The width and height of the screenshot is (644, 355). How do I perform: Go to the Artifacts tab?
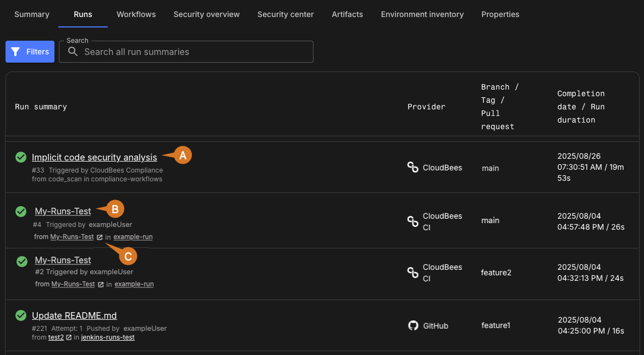click(x=347, y=14)
